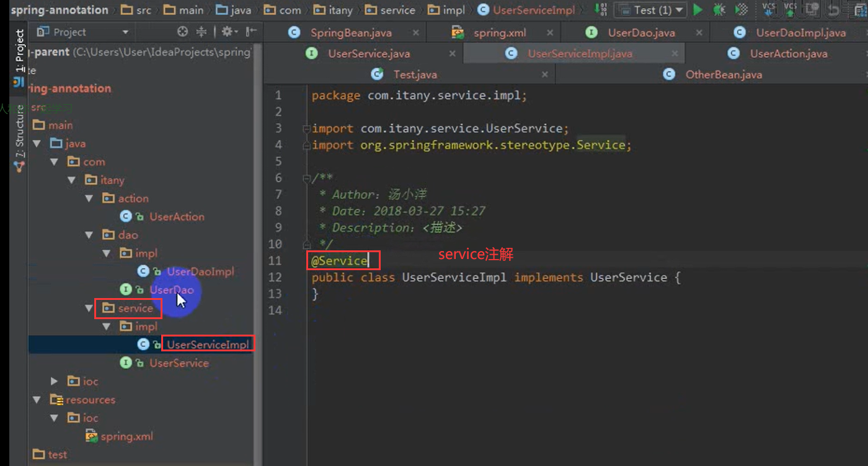Viewport: 868px width, 466px height.
Task: Switch to the UserDaoImpl.java tab
Action: (x=800, y=33)
